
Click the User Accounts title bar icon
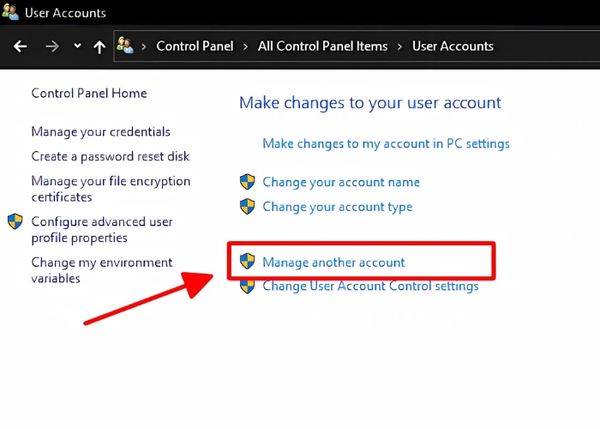click(x=11, y=13)
